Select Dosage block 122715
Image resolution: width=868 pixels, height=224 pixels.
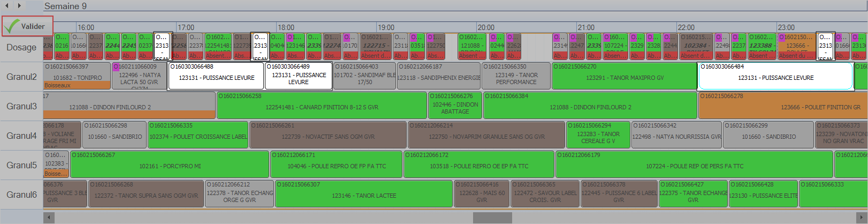[376, 47]
